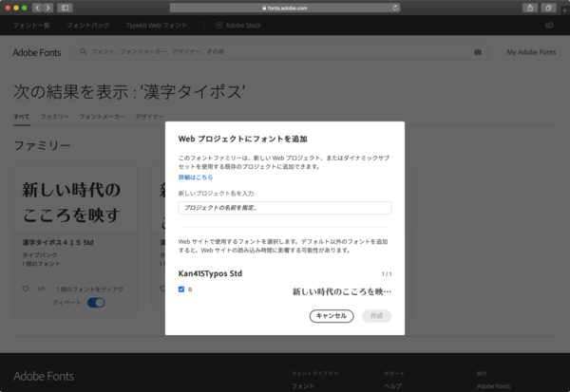Click the font search field
Screen dimensions: 570x392
tap(280, 52)
